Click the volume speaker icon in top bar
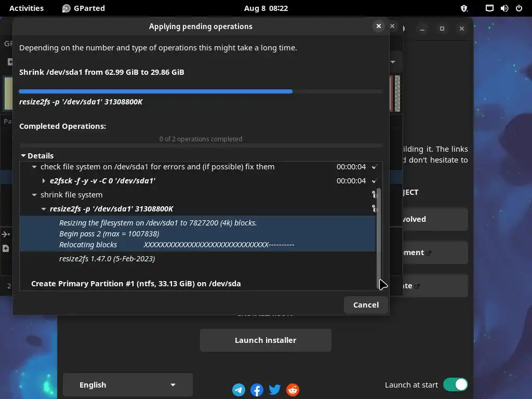Viewport: 532px width, 399px height. click(504, 8)
